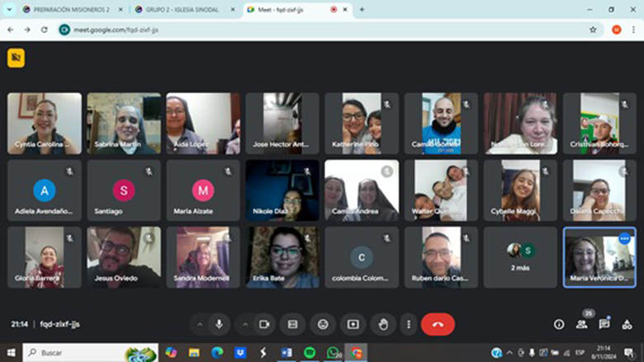Viewport: 644px width, 362px height.
Task: Expand video settings arrow beside camera
Action: pyautogui.click(x=244, y=324)
